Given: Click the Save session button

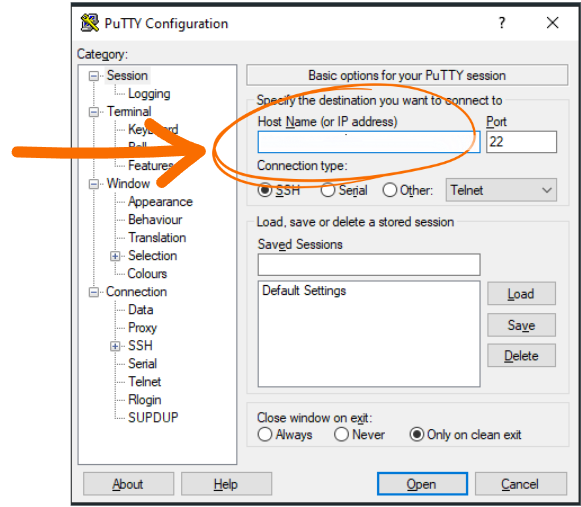Looking at the screenshot, I should (521, 325).
